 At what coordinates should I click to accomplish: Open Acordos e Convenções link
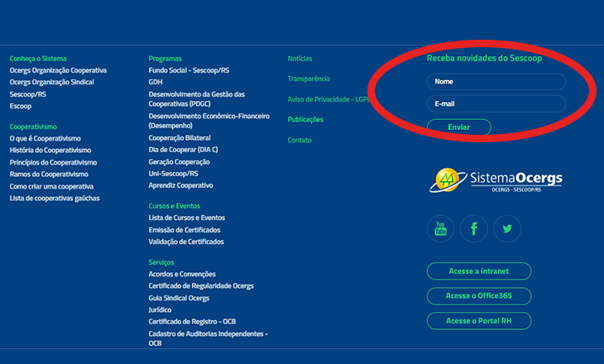pos(182,275)
